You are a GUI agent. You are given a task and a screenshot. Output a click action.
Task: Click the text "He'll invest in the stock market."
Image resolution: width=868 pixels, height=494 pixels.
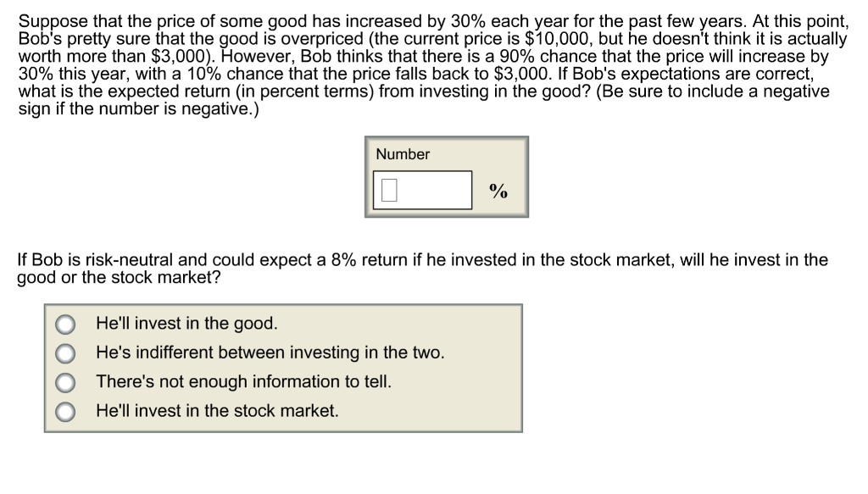click(219, 412)
